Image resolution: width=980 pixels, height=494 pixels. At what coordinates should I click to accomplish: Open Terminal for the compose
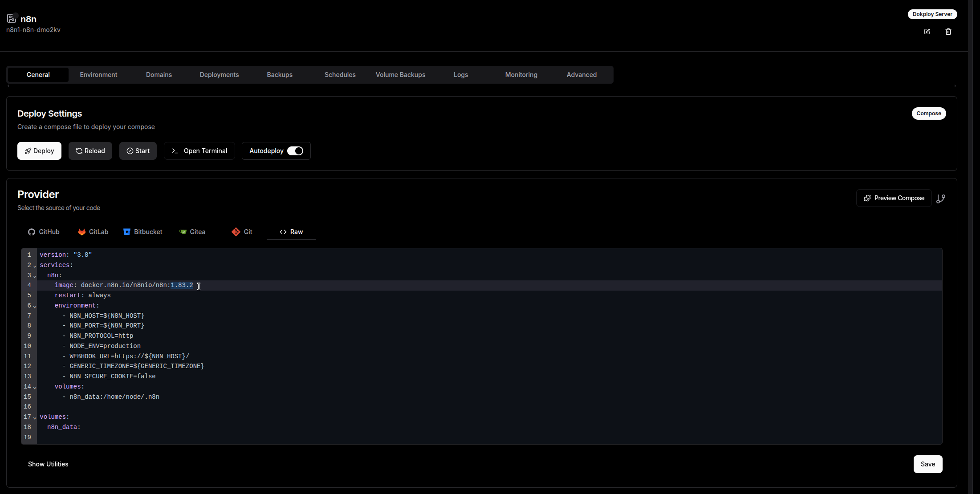(x=199, y=151)
